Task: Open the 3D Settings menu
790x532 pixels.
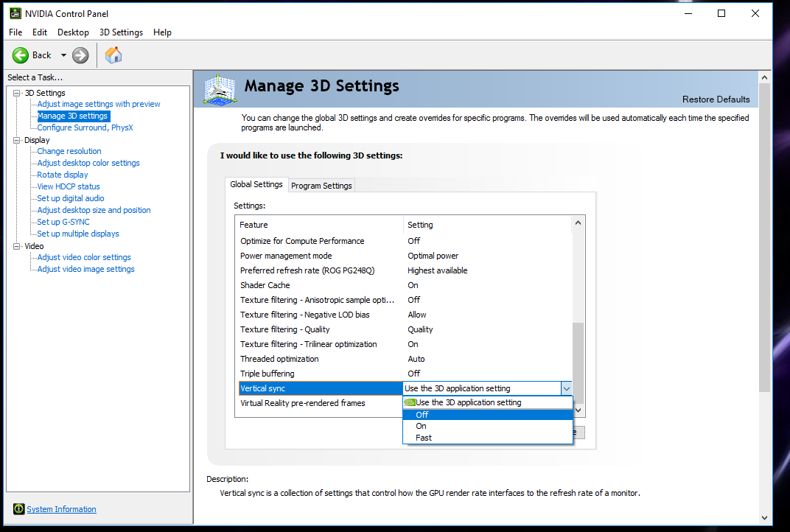Action: coord(121,32)
